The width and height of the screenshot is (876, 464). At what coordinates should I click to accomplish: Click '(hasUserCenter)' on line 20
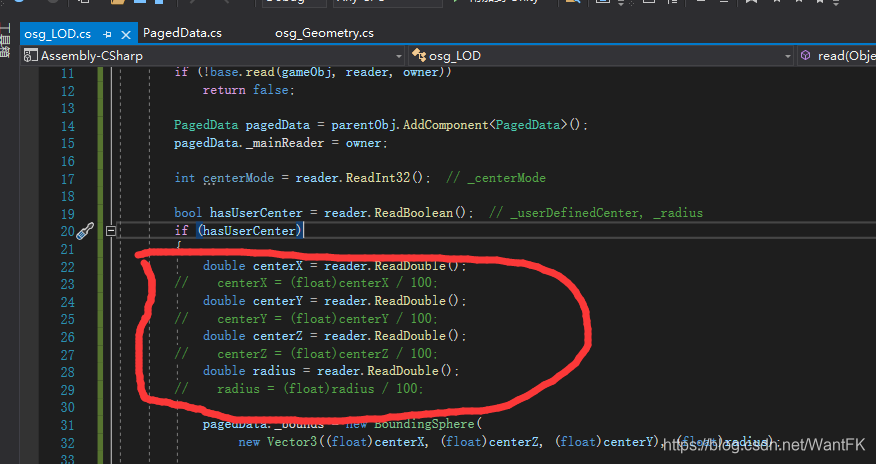click(249, 231)
